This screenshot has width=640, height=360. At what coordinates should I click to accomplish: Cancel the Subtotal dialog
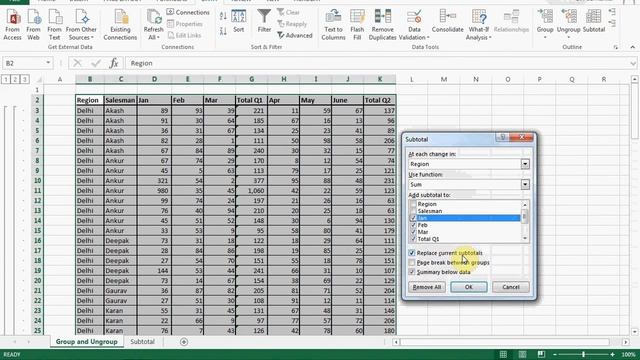coord(511,287)
